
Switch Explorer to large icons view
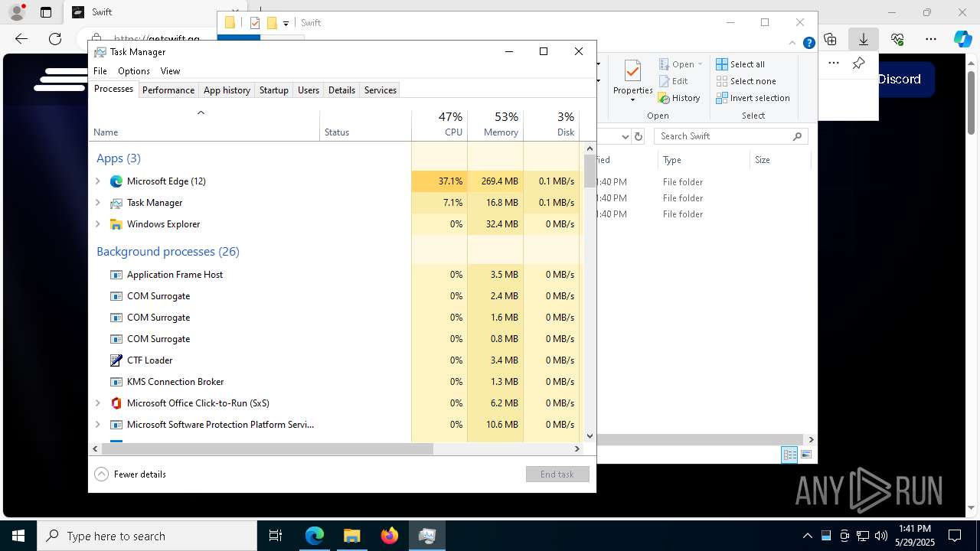(x=805, y=455)
